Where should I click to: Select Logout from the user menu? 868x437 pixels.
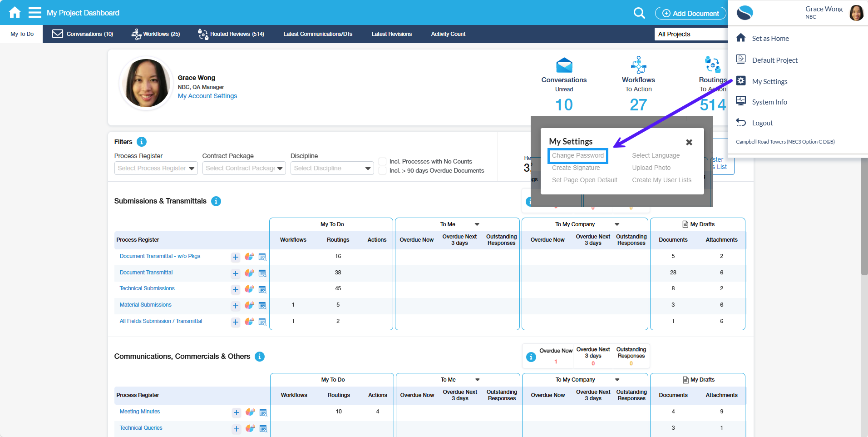pyautogui.click(x=762, y=123)
